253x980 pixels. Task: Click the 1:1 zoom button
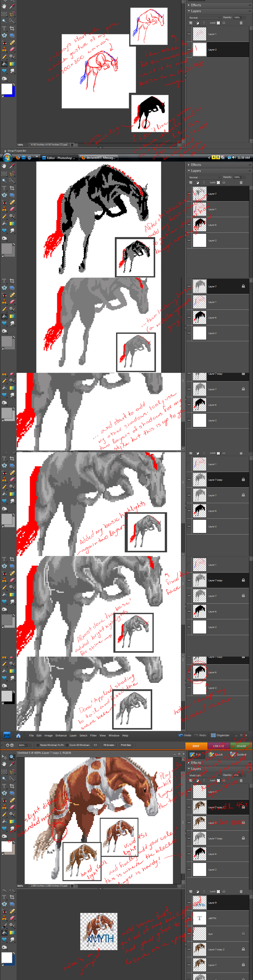click(95, 745)
